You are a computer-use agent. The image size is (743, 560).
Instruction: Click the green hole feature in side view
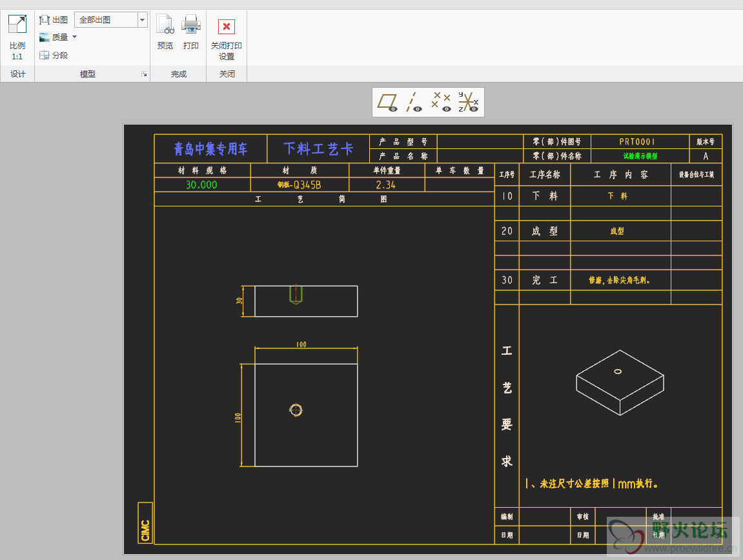click(296, 294)
